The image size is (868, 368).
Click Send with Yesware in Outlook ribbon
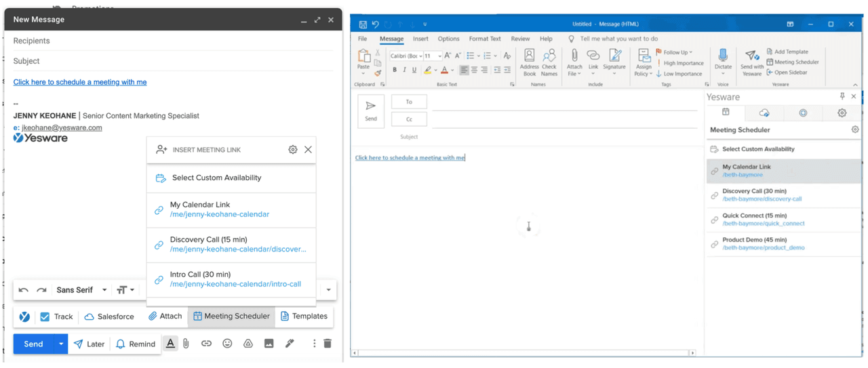click(751, 63)
